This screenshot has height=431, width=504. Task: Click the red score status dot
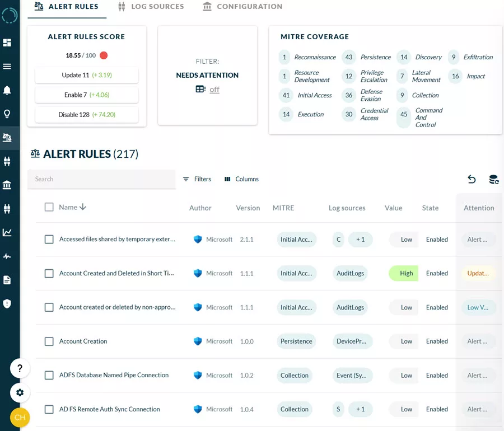click(x=104, y=55)
